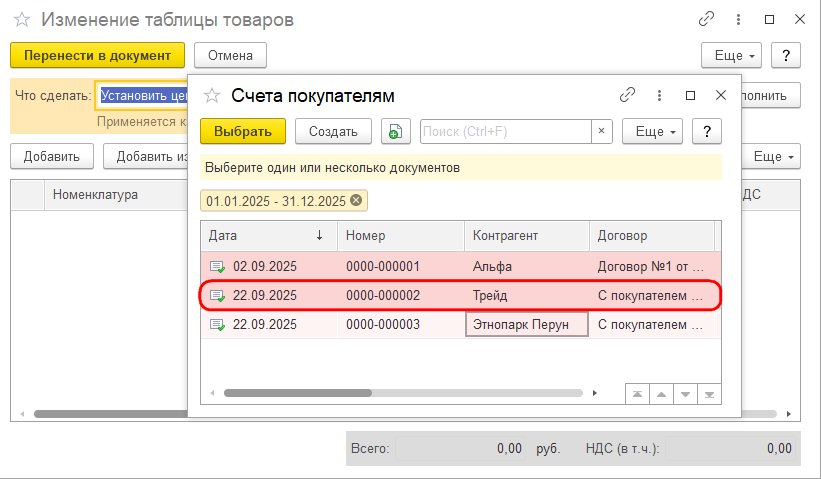Move up one row in list
821x479 pixels.
coord(661,394)
